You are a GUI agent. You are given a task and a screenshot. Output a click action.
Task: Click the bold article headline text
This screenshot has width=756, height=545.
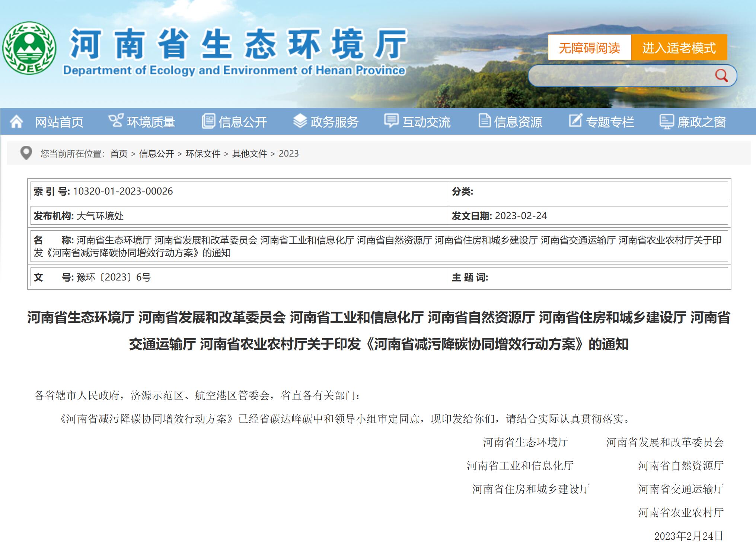[x=379, y=331]
